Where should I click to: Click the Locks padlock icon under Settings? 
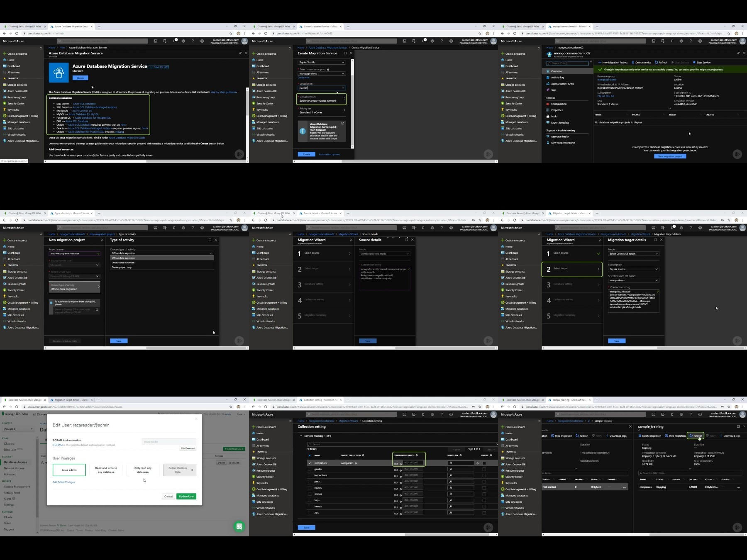[548, 116]
